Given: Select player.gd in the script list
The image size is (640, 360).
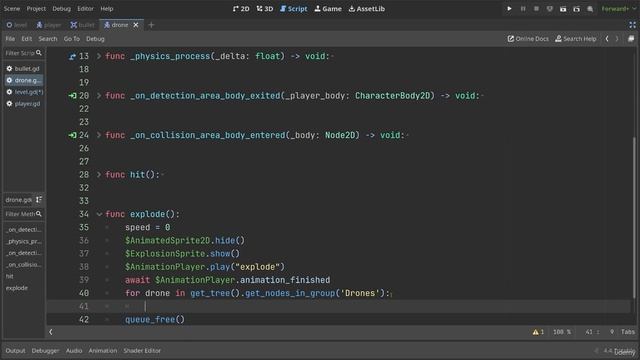Looking at the screenshot, I should pos(24,104).
